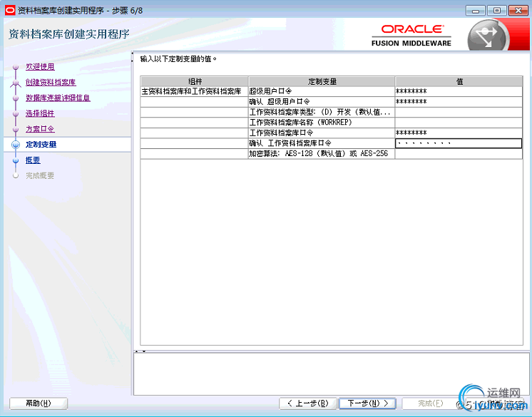Minimize the wizard window
The image size is (532, 417).
[x=476, y=11]
